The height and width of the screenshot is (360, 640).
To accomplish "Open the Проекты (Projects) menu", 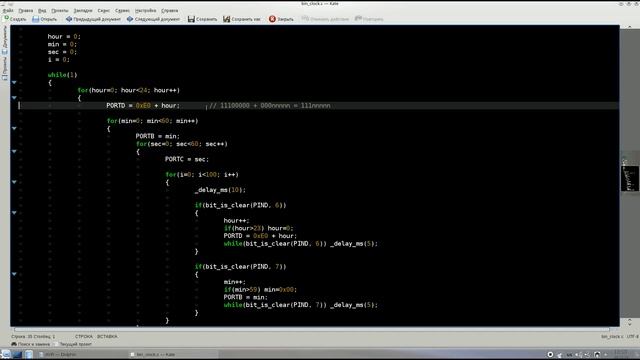I will click(60, 10).
